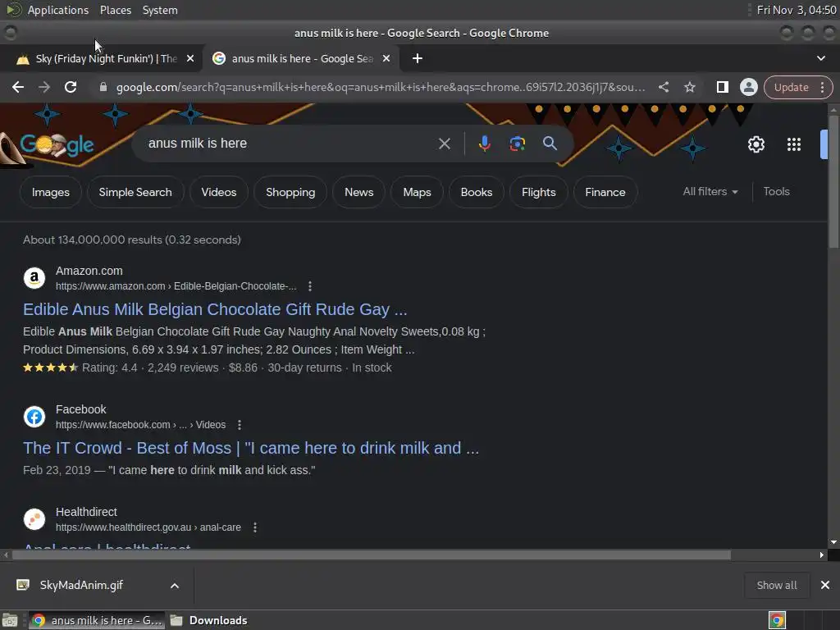Filter results by Shopping

pos(290,192)
